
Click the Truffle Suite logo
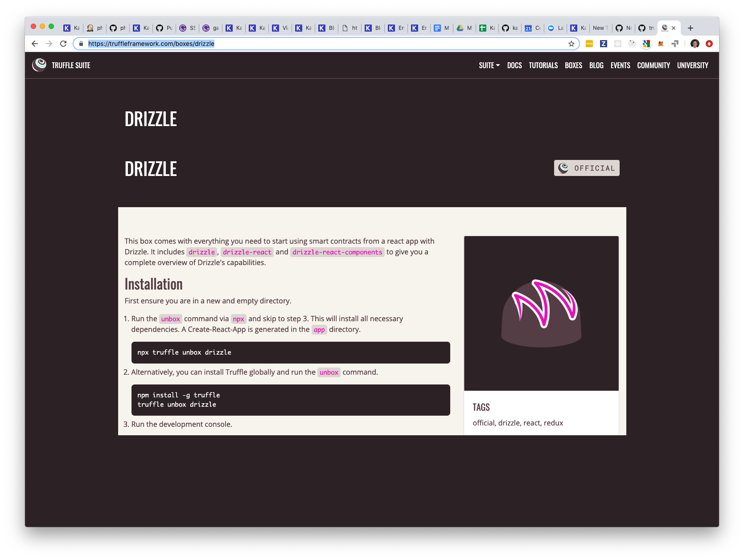pyautogui.click(x=39, y=65)
